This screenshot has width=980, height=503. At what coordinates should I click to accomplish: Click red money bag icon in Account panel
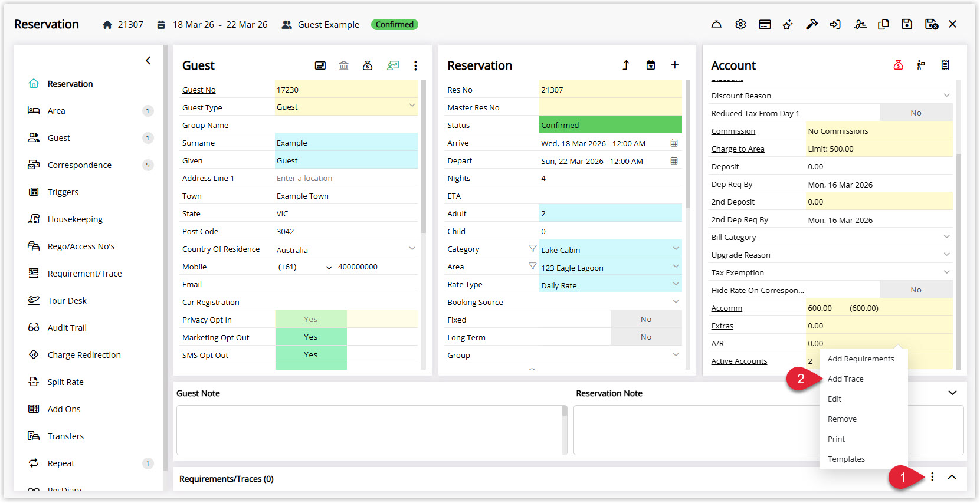(899, 65)
